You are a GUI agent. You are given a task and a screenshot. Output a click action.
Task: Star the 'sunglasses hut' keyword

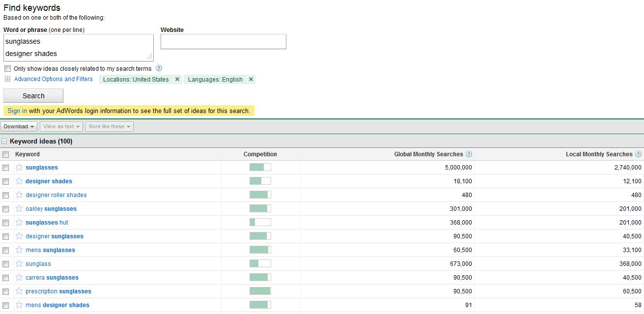(19, 223)
